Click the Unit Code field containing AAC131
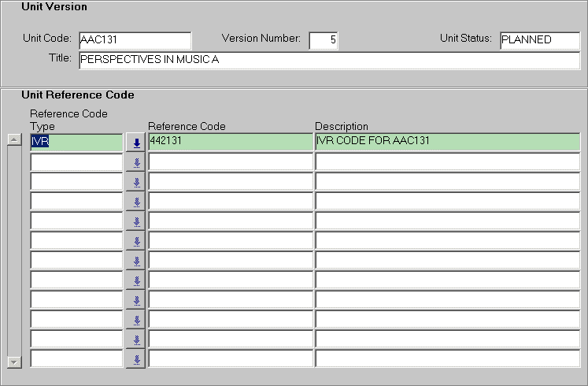 pos(135,40)
